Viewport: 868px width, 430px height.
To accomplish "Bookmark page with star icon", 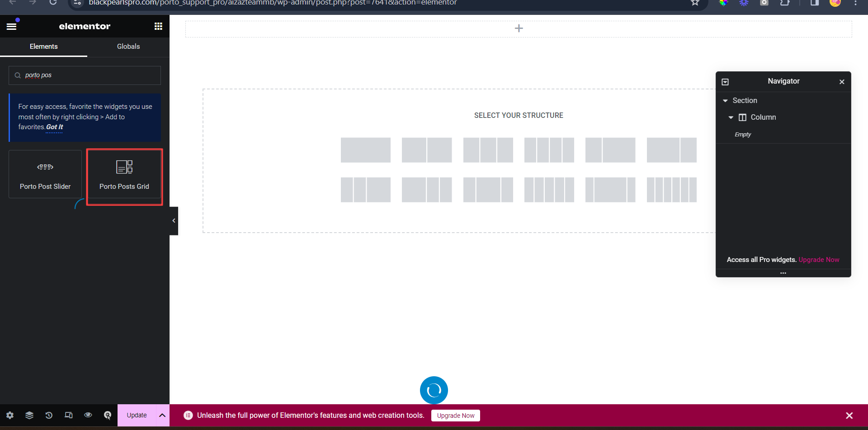I will tap(695, 3).
